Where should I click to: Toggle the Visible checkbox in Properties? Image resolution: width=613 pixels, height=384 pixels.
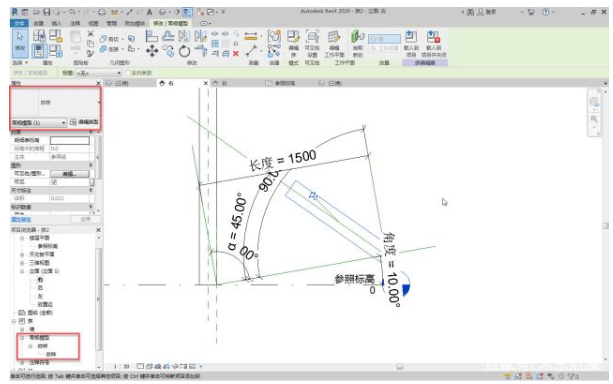tap(54, 182)
